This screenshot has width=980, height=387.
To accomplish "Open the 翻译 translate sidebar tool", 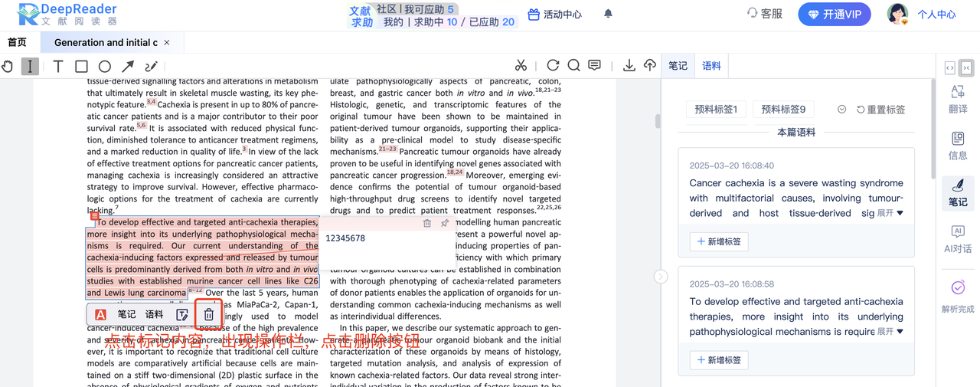I will click(958, 99).
